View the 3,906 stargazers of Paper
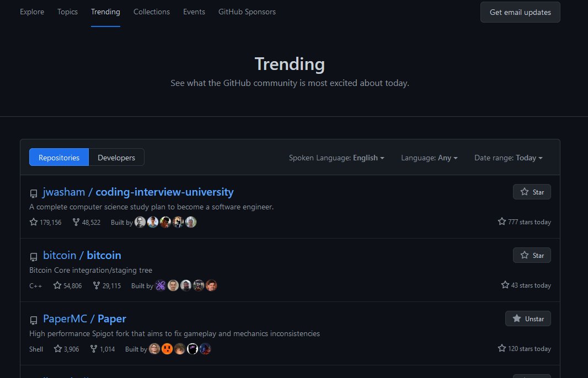The image size is (588, 378). [66, 349]
